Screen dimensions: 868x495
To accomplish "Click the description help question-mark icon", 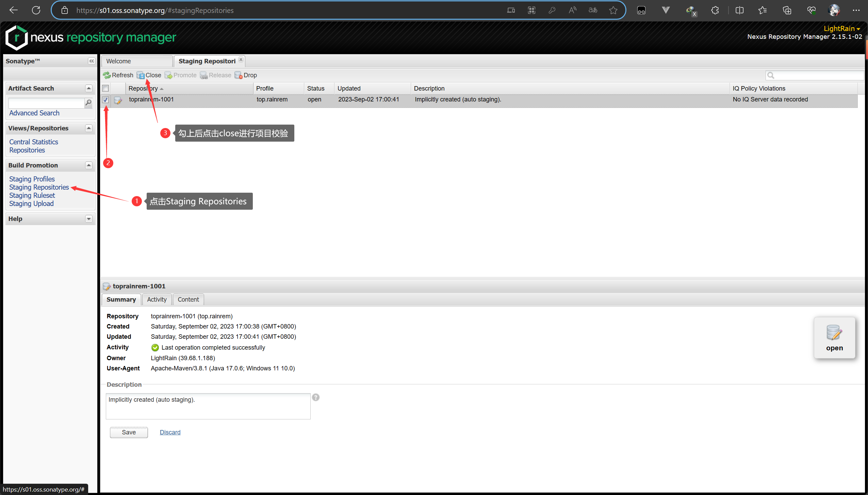I will 316,397.
